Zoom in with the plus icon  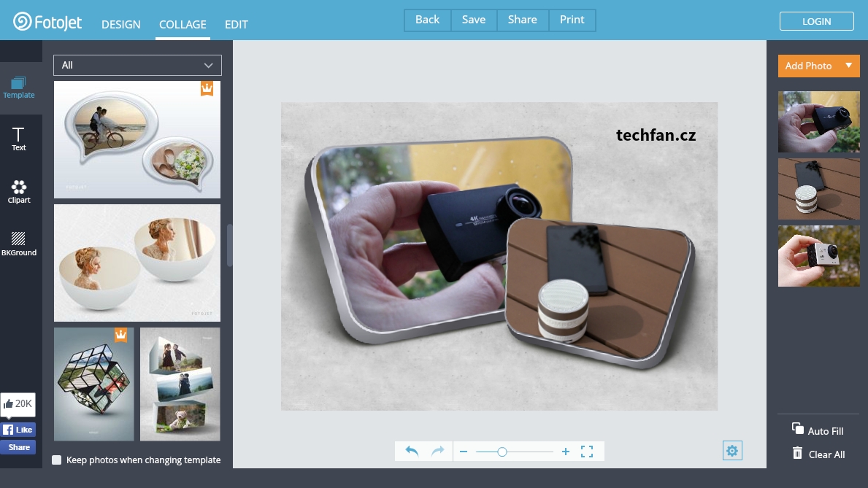tap(566, 452)
